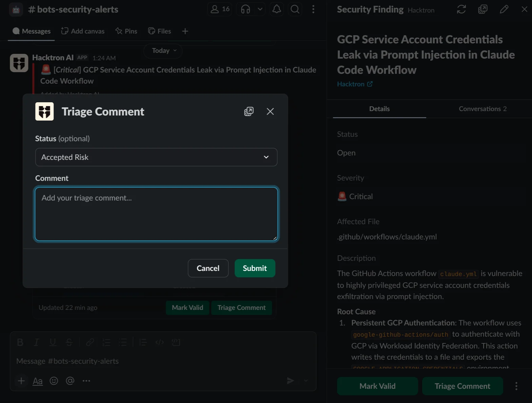
Task: Cancel the triage comment
Action: [208, 268]
